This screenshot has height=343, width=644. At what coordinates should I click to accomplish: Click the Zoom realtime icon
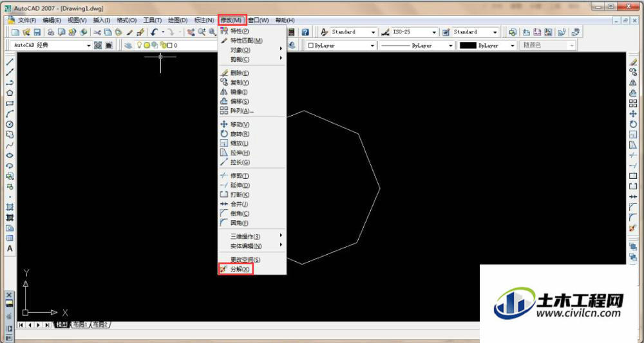point(202,32)
